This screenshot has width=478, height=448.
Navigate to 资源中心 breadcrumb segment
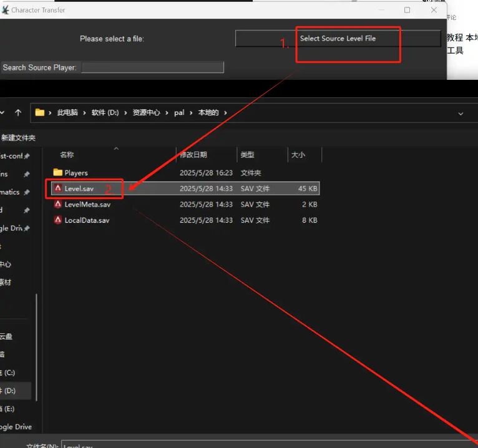[146, 113]
